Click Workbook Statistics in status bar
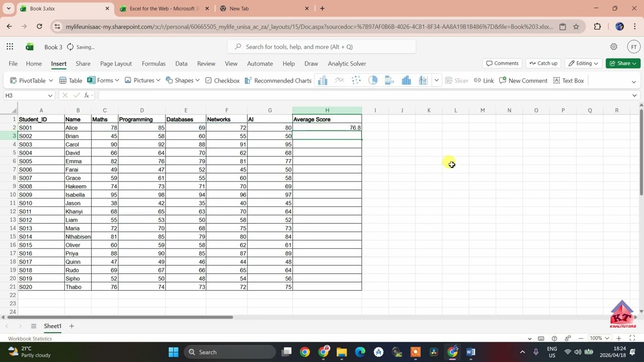Image resolution: width=644 pixels, height=362 pixels. coord(30,338)
